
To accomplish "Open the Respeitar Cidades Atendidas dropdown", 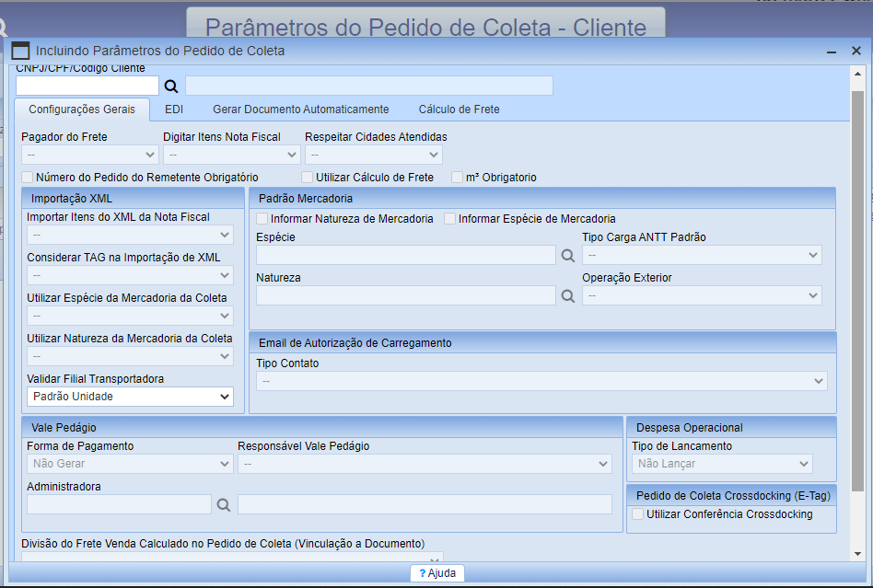I will [374, 155].
